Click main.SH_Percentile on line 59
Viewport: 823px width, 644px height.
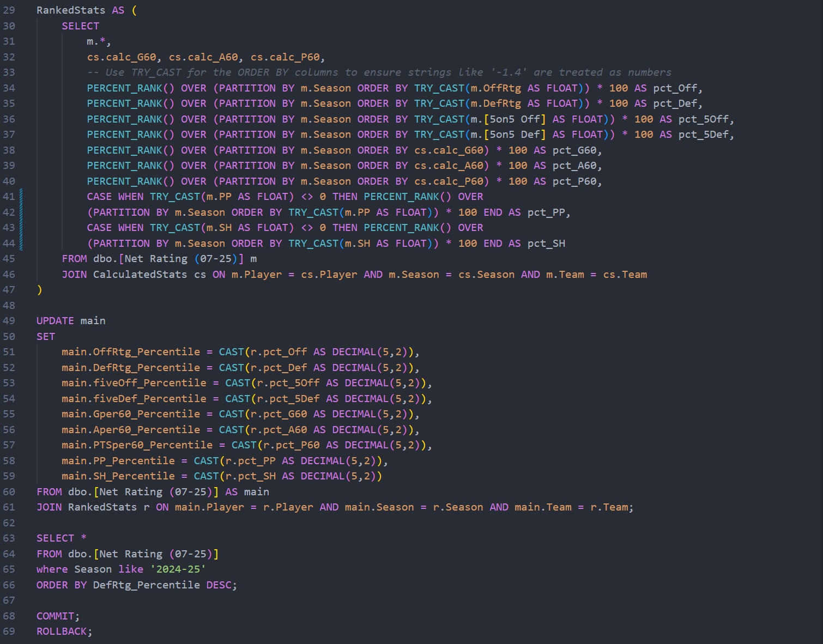click(118, 476)
